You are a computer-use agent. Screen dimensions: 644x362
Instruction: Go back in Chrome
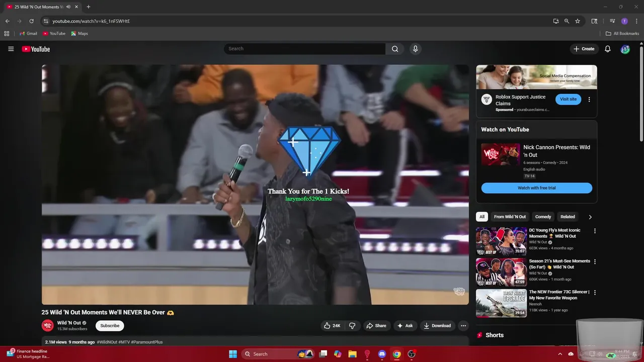(x=8, y=21)
